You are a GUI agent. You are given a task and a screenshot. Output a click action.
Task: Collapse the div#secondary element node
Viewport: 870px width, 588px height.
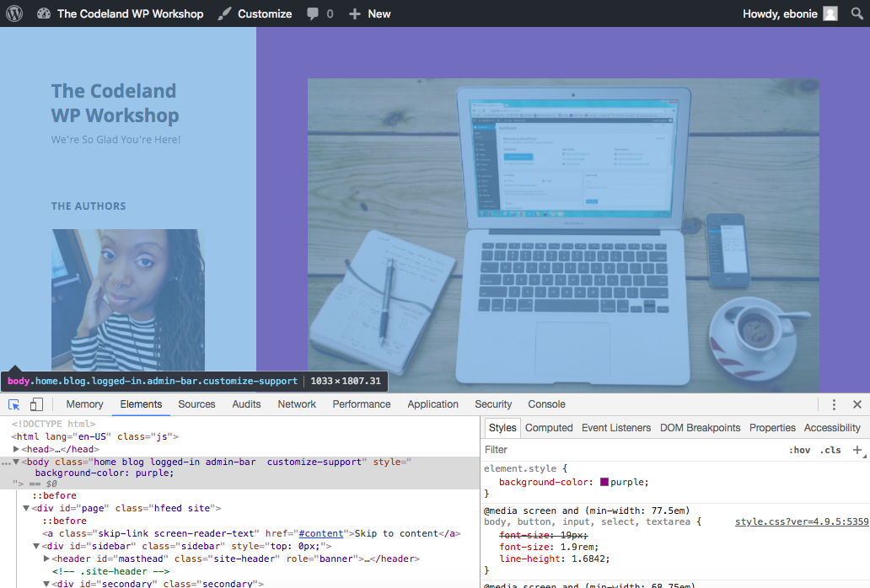[46, 584]
